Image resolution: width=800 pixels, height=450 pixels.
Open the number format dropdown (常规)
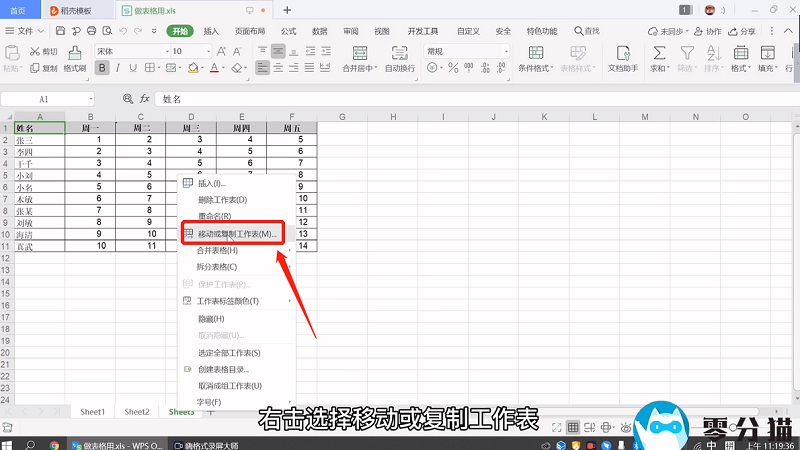506,50
